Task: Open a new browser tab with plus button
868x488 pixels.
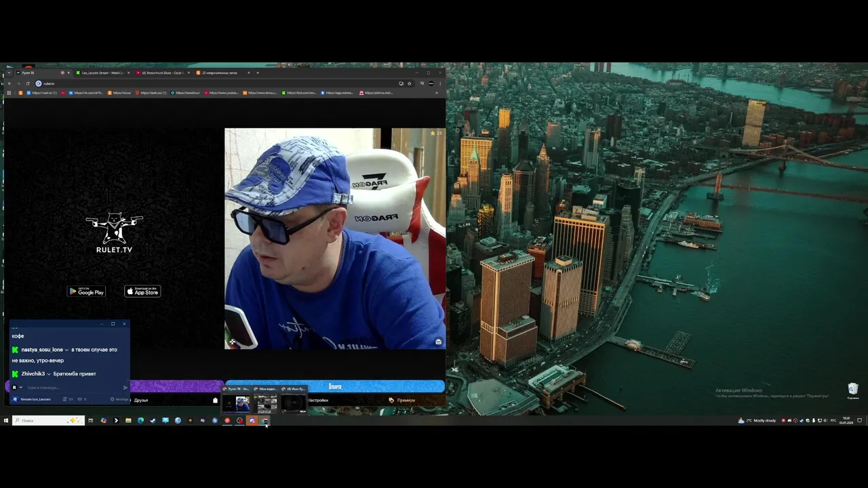Action: (x=258, y=73)
